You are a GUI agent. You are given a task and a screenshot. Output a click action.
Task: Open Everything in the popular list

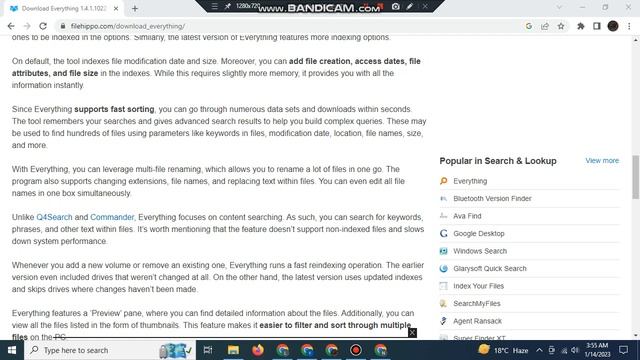tap(470, 181)
